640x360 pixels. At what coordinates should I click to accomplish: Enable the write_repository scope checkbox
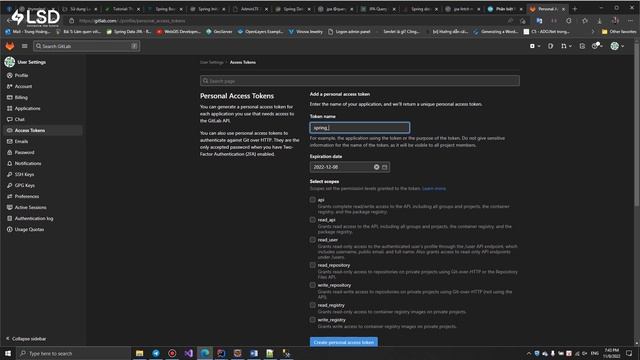click(x=313, y=285)
